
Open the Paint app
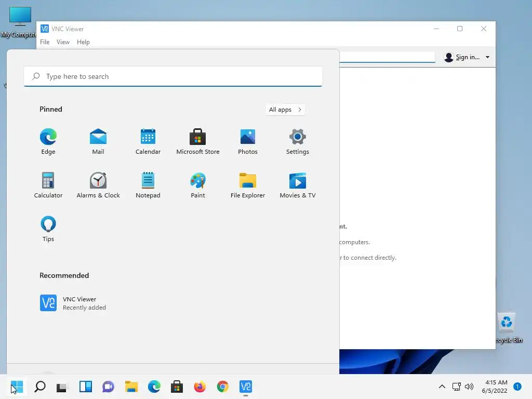(x=198, y=185)
